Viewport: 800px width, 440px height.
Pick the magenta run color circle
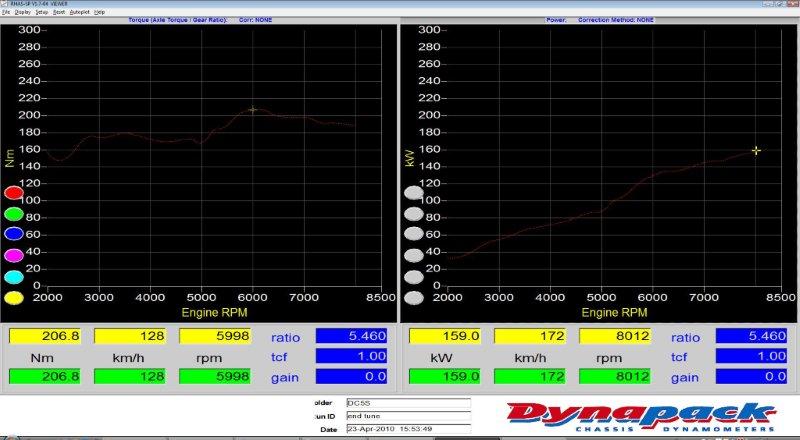(x=14, y=256)
